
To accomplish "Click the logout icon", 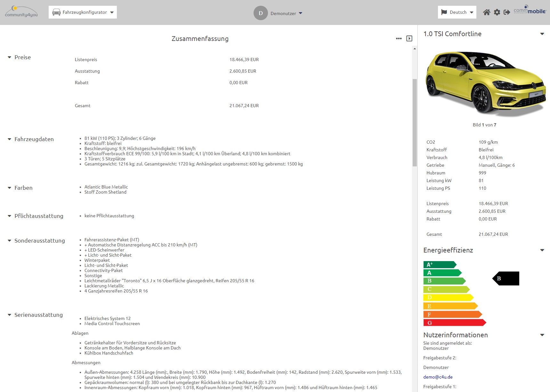I will 507,12.
